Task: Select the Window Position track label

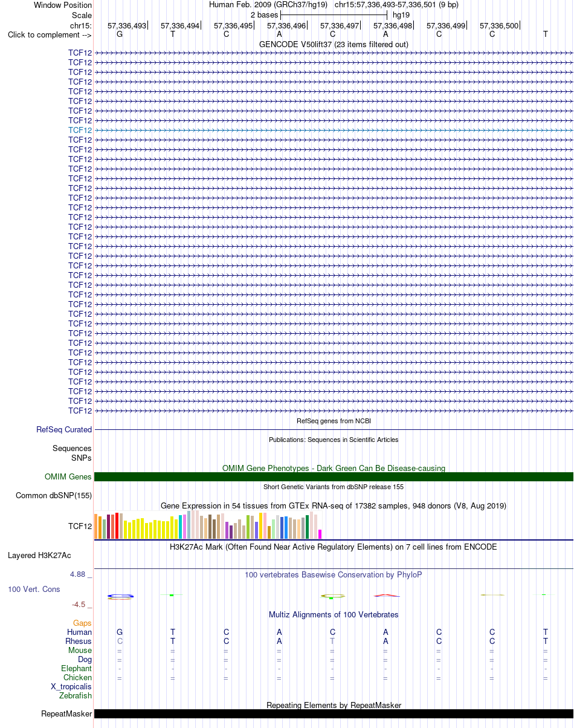Action: pos(63,5)
